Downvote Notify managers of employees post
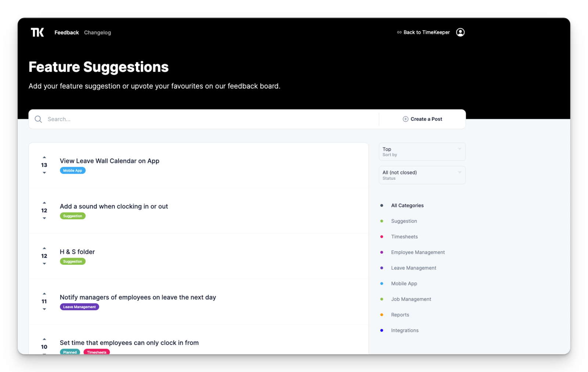This screenshot has height=372, width=588. [x=44, y=309]
